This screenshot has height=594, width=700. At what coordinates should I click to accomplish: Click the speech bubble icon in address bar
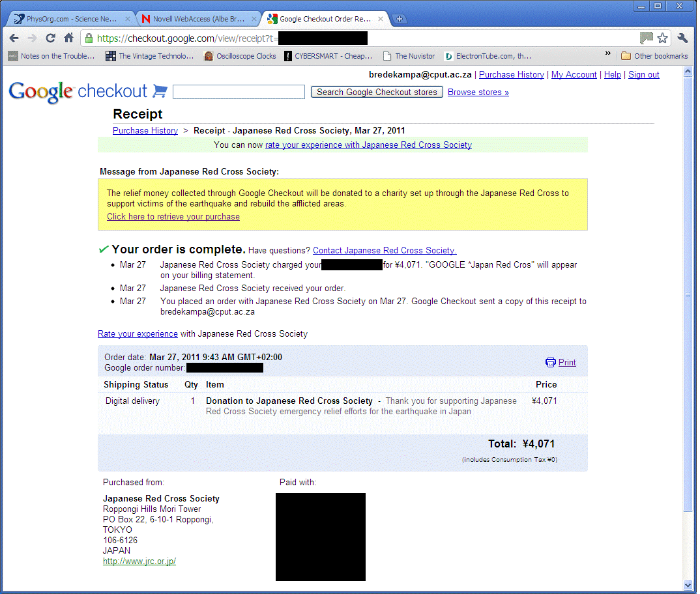click(646, 38)
